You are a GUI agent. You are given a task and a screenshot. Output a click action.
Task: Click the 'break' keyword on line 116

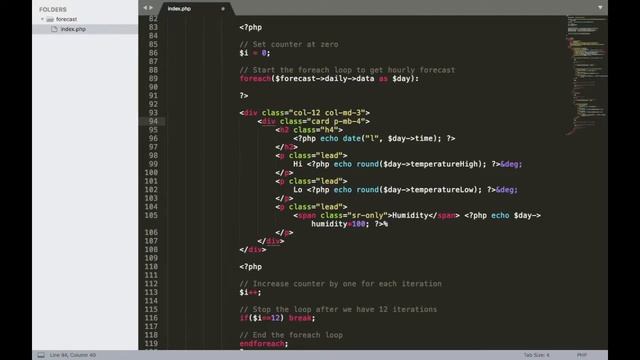(x=300, y=318)
